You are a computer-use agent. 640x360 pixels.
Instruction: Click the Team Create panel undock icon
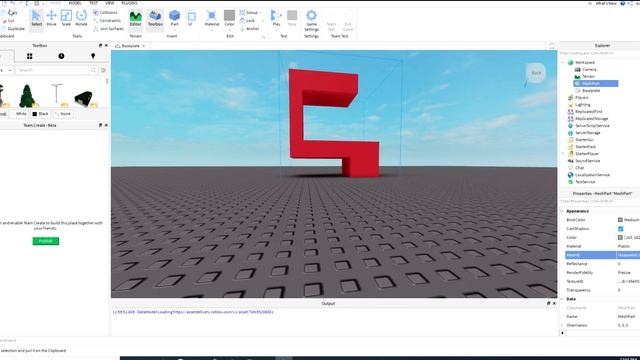pyautogui.click(x=100, y=125)
